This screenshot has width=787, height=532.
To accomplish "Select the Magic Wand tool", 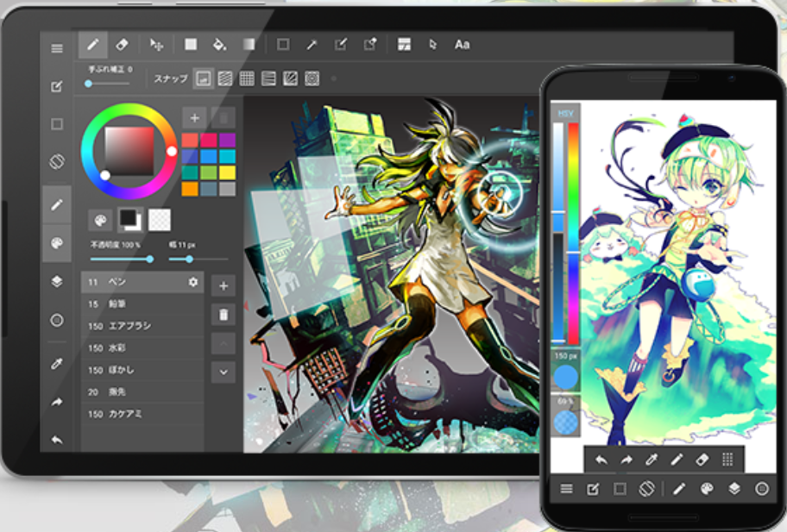I will click(311, 45).
